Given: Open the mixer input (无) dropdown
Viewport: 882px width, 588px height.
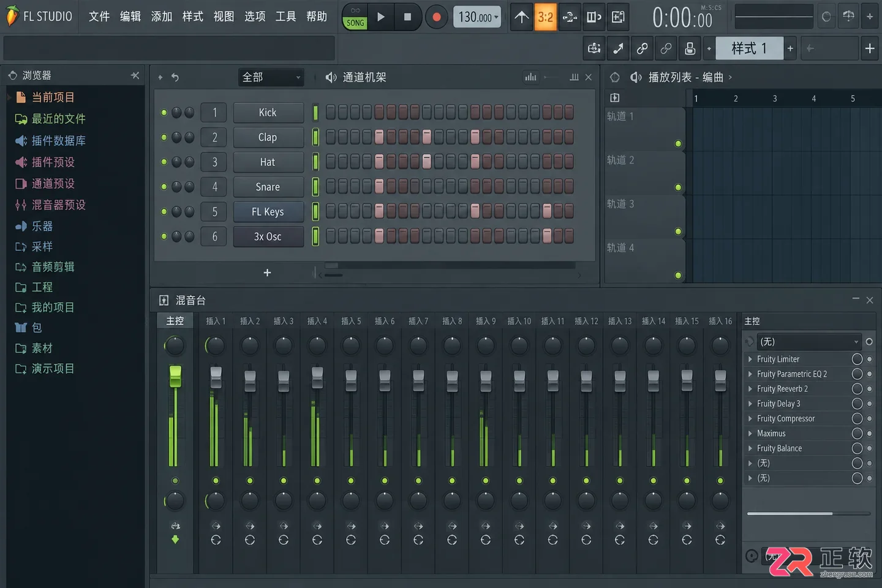Looking at the screenshot, I should coord(809,342).
